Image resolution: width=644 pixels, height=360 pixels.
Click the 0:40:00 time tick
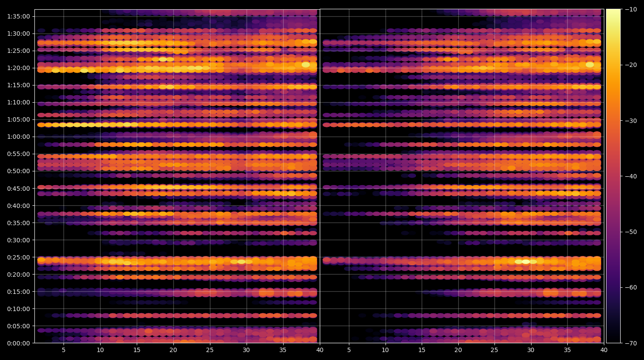click(x=19, y=206)
